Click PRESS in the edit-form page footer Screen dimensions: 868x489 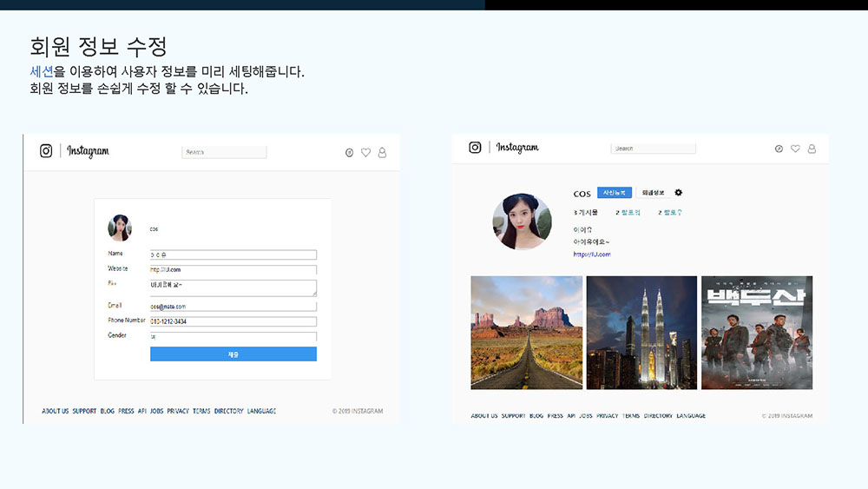click(126, 411)
